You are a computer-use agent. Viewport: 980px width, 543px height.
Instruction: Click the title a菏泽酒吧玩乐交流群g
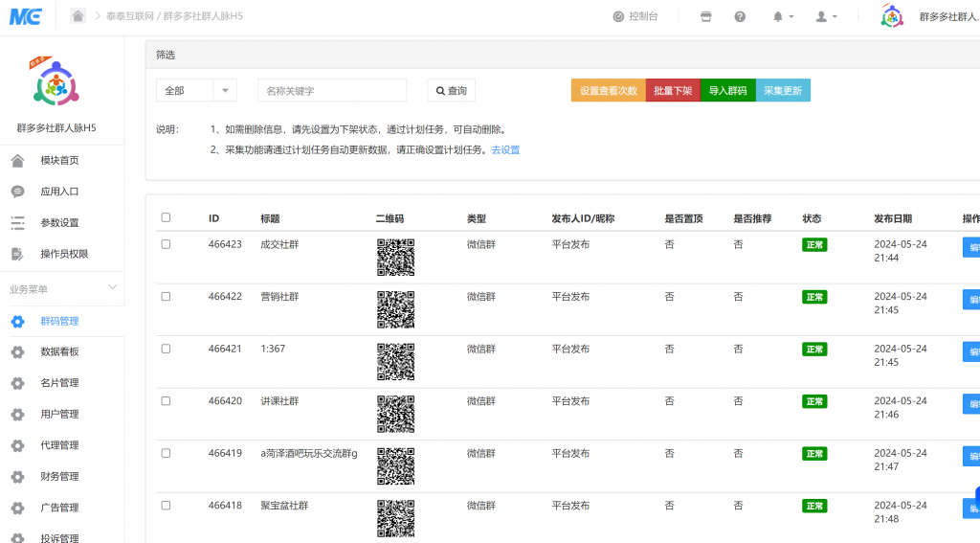point(309,454)
